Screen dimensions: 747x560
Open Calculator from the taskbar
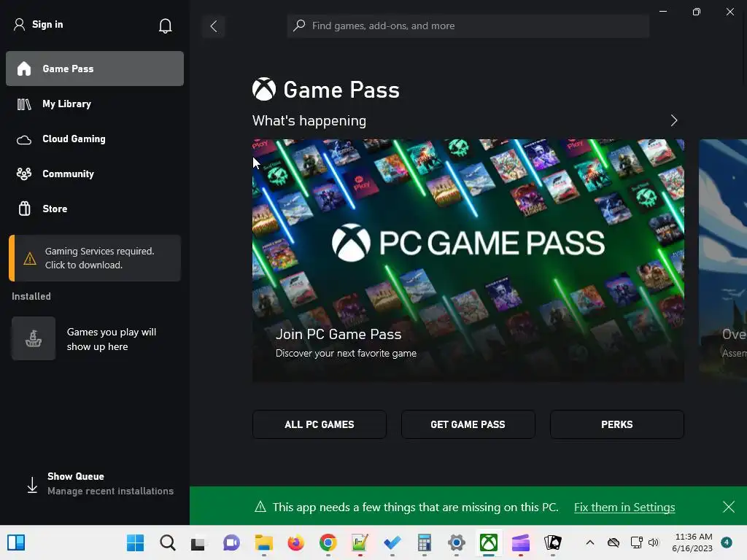click(424, 542)
